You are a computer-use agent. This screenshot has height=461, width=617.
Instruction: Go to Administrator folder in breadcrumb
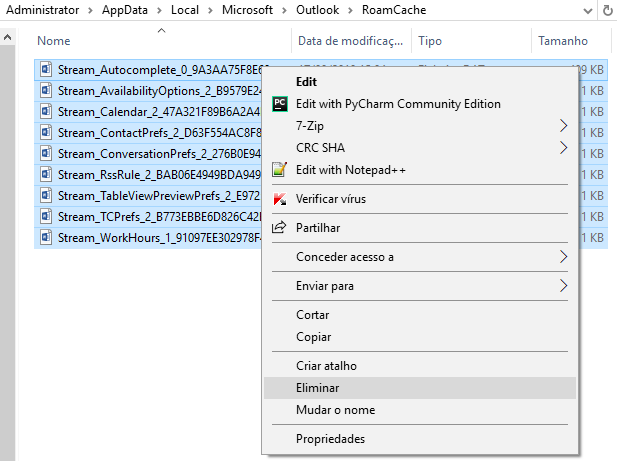coord(42,10)
